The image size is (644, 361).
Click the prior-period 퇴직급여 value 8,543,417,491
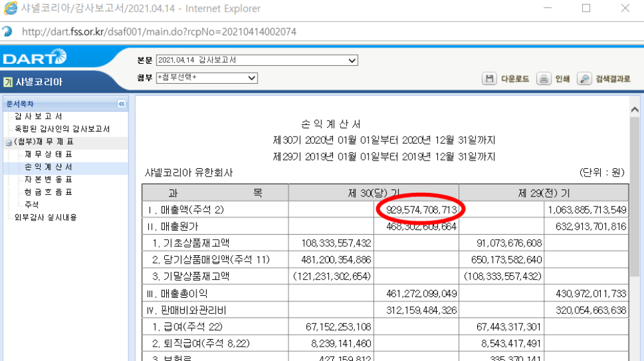point(511,344)
